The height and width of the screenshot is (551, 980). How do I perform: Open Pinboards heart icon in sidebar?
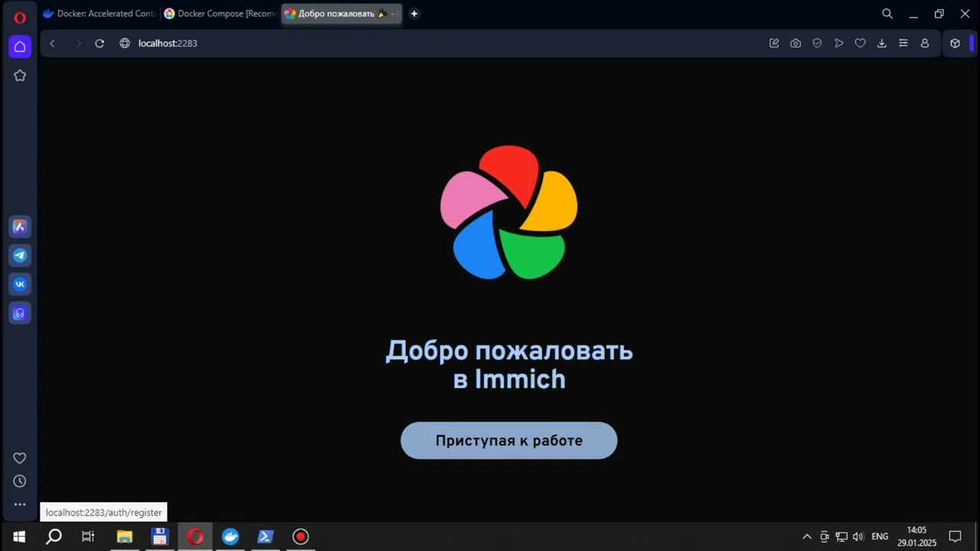[20, 458]
